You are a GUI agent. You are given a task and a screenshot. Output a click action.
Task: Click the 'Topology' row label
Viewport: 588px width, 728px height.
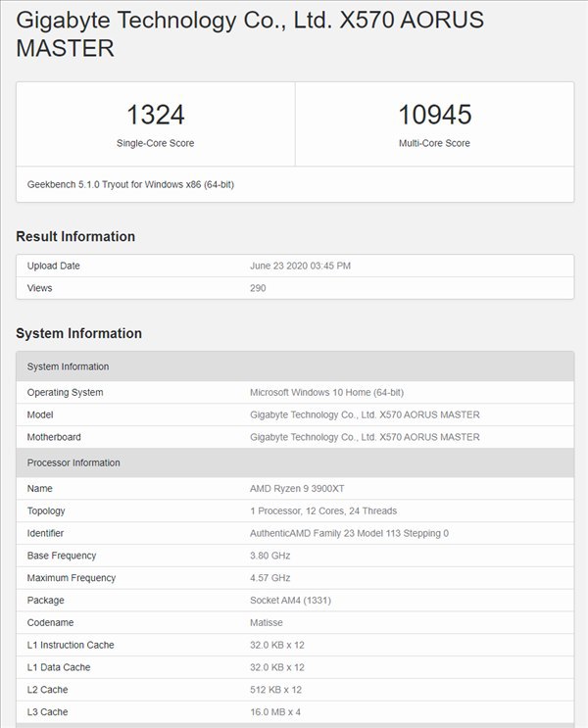[x=46, y=510]
